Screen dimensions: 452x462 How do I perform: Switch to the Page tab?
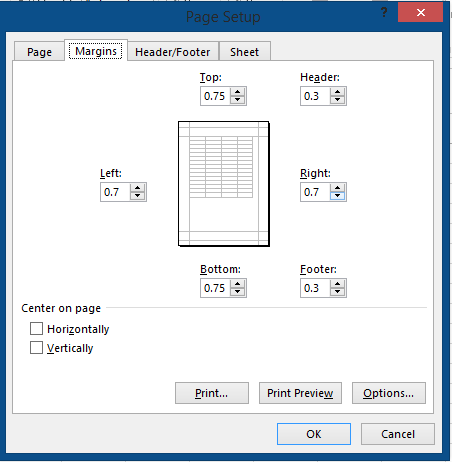pyautogui.click(x=39, y=52)
